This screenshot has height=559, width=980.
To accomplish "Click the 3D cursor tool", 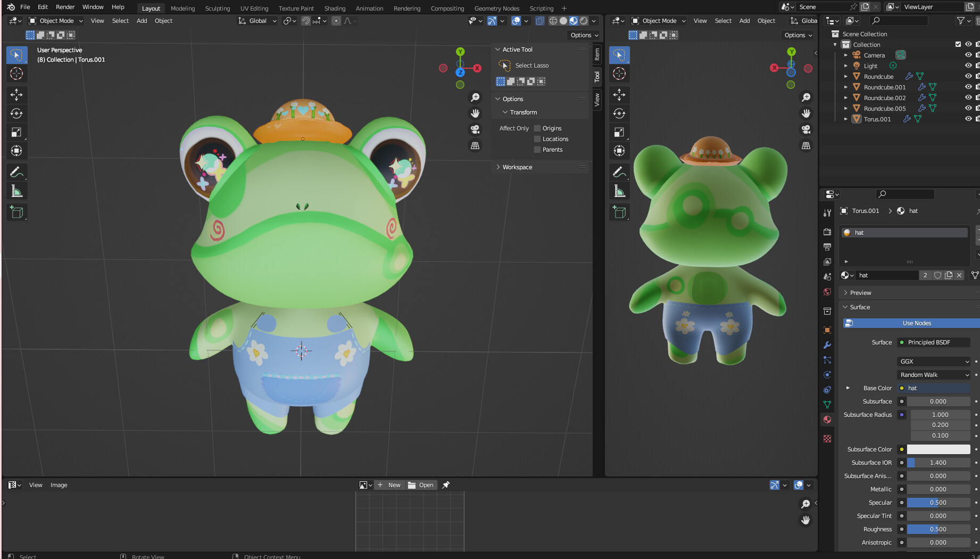I will point(16,73).
